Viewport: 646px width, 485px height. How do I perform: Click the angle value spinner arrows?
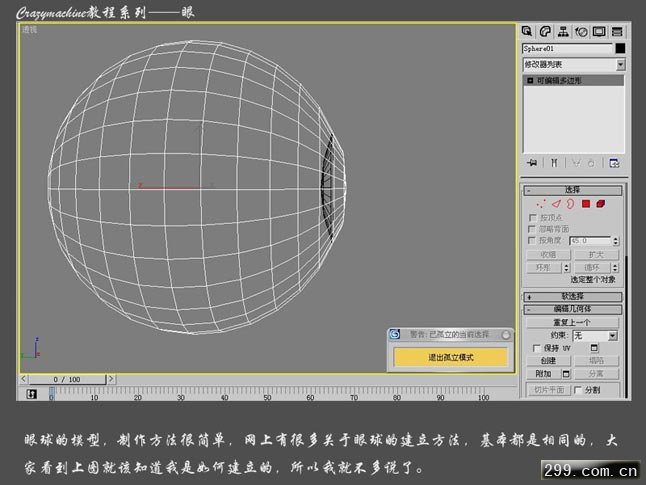pyautogui.click(x=616, y=241)
